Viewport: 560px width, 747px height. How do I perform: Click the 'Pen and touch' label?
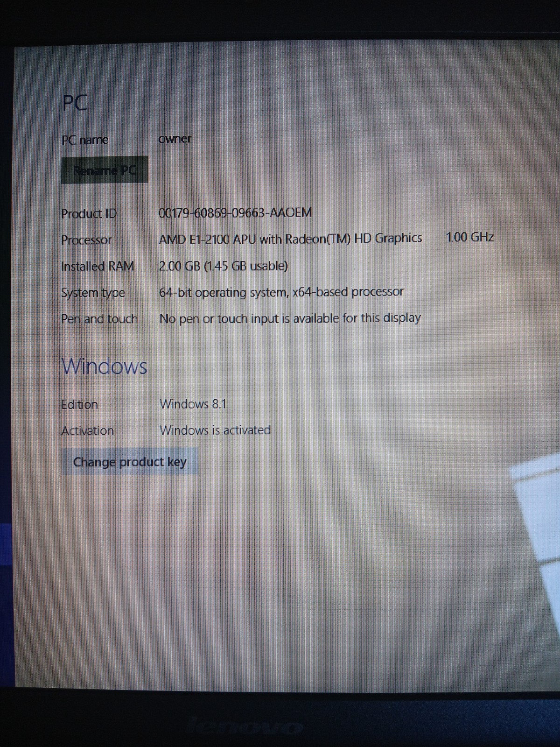click(x=99, y=319)
